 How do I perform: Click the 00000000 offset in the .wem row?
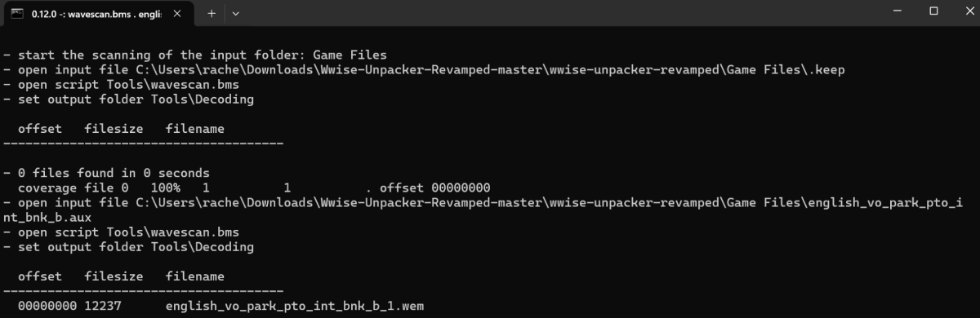(x=47, y=305)
